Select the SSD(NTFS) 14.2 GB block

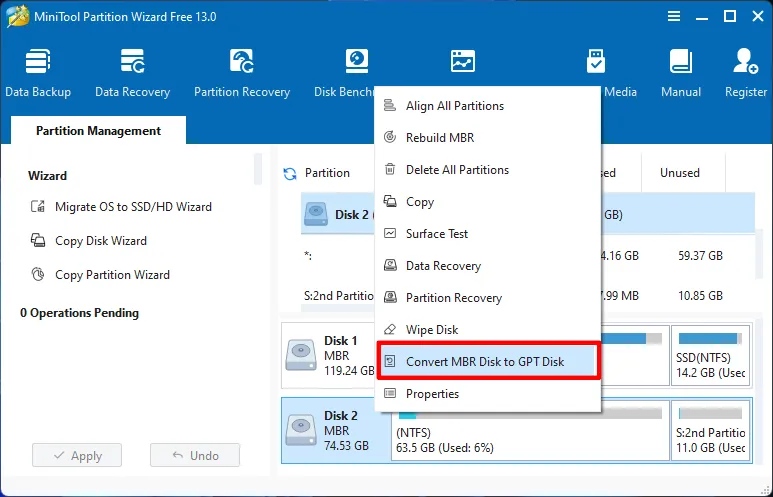click(x=710, y=355)
